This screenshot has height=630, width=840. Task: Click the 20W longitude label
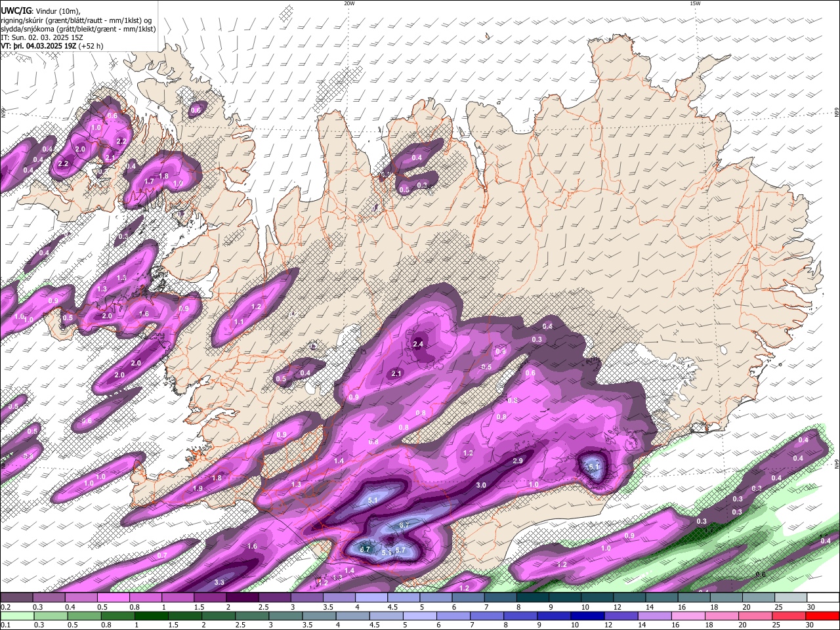click(349, 3)
